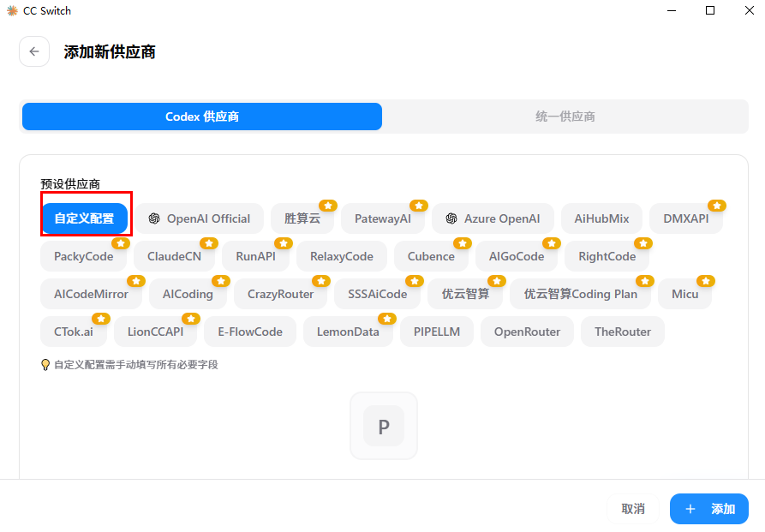Image resolution: width=765 pixels, height=532 pixels.
Task: Select AiHubMix provider preset
Action: click(601, 218)
